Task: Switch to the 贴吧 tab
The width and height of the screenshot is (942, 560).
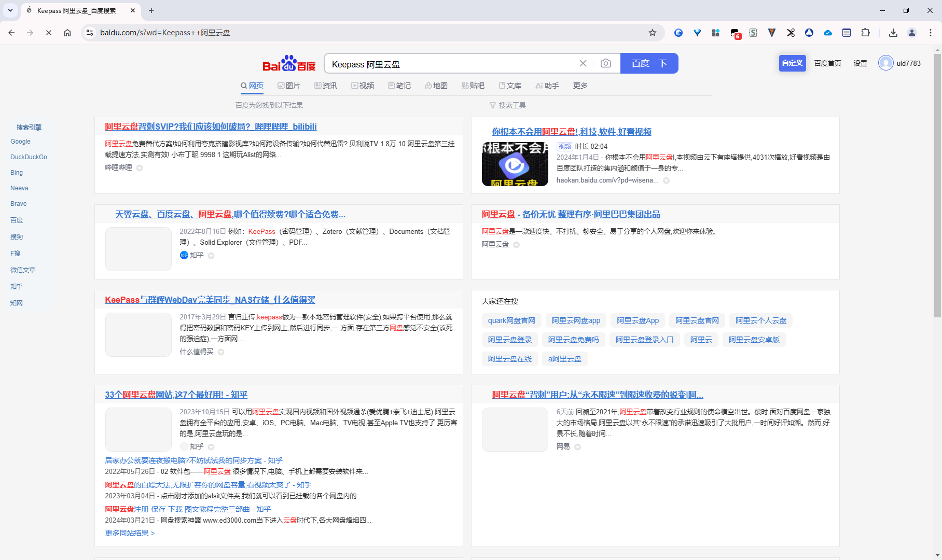Action: [473, 86]
